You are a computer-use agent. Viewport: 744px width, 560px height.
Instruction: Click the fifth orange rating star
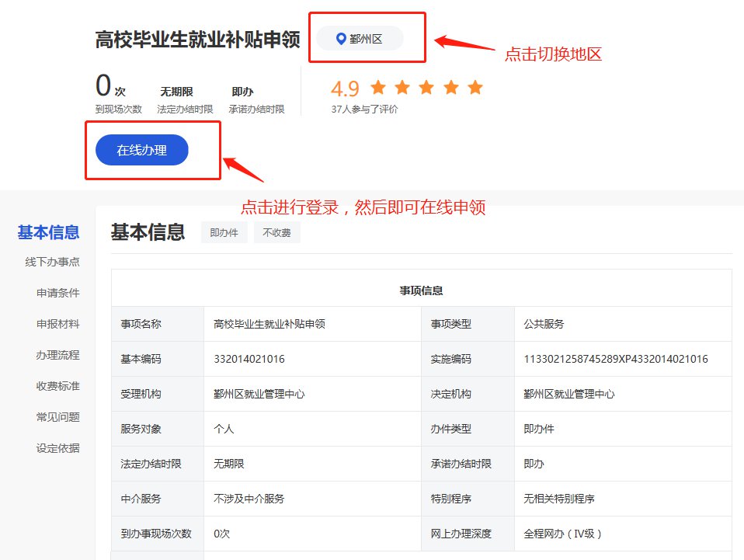click(475, 87)
